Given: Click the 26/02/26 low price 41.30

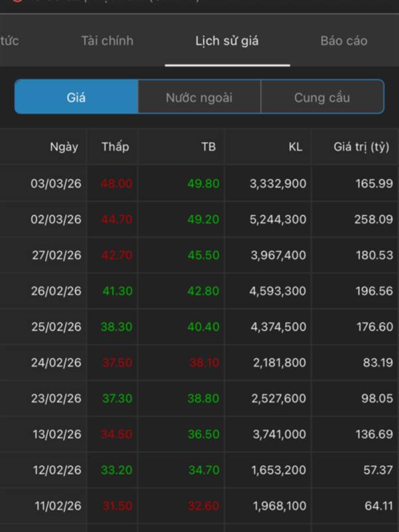Looking at the screenshot, I should 116,291.
